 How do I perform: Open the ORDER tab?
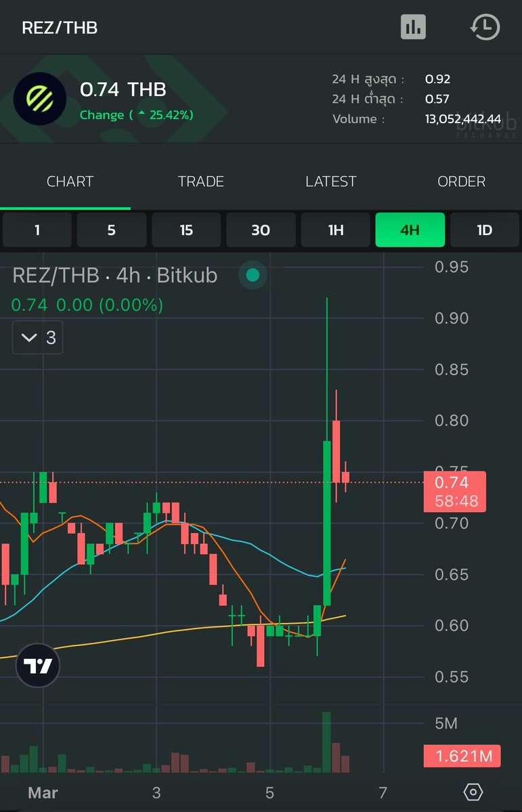[x=462, y=181]
